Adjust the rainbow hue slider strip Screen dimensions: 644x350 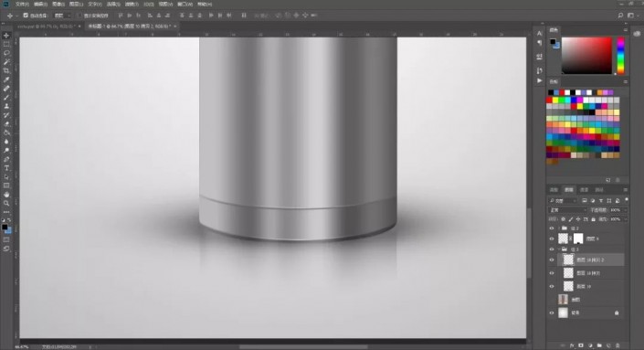(x=620, y=56)
